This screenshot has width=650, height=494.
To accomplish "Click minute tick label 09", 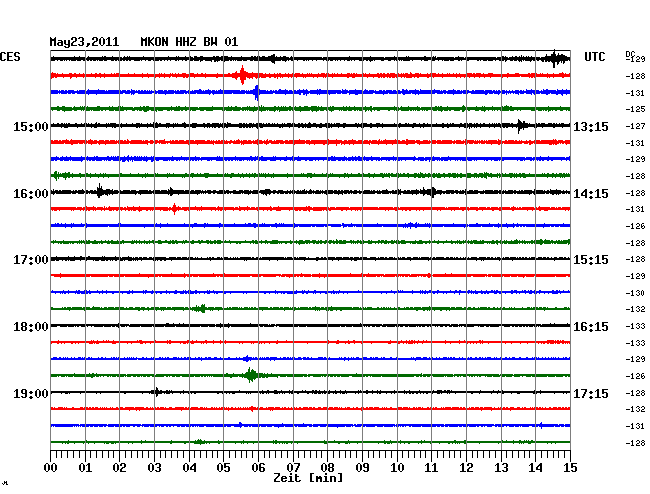I will (x=362, y=468).
